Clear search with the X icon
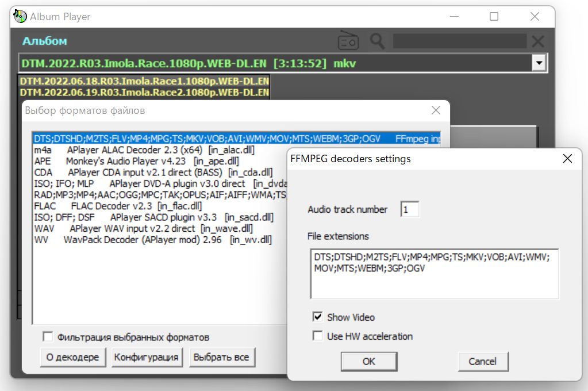This screenshot has height=391, width=588. (538, 41)
